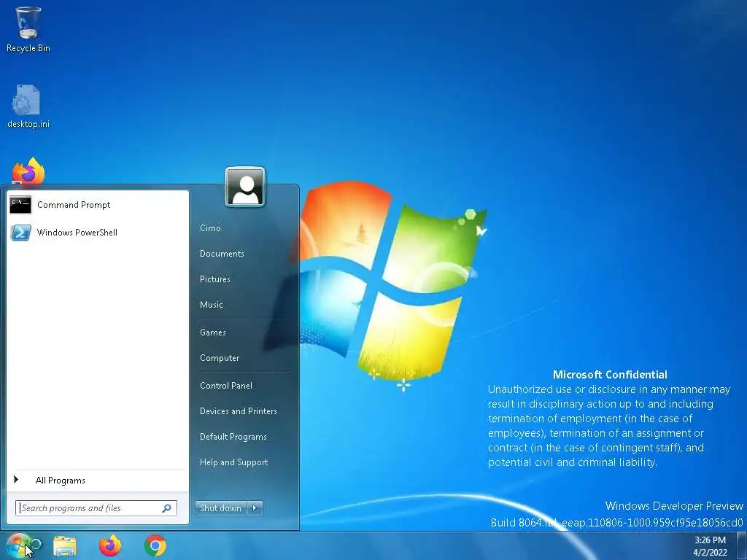Open File Explorer from taskbar
Screen dimensions: 747x560
point(65,546)
